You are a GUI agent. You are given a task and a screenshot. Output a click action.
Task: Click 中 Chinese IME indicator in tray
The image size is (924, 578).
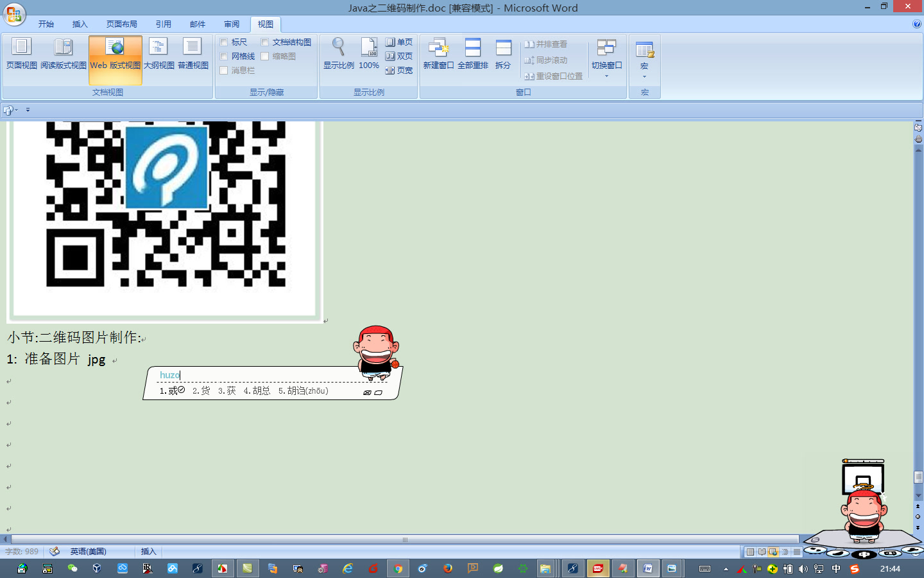coord(836,569)
